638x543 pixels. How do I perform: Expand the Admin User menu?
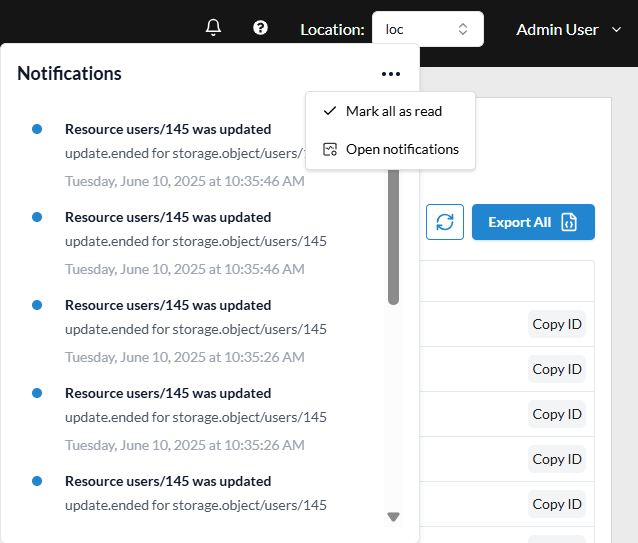[x=569, y=30]
